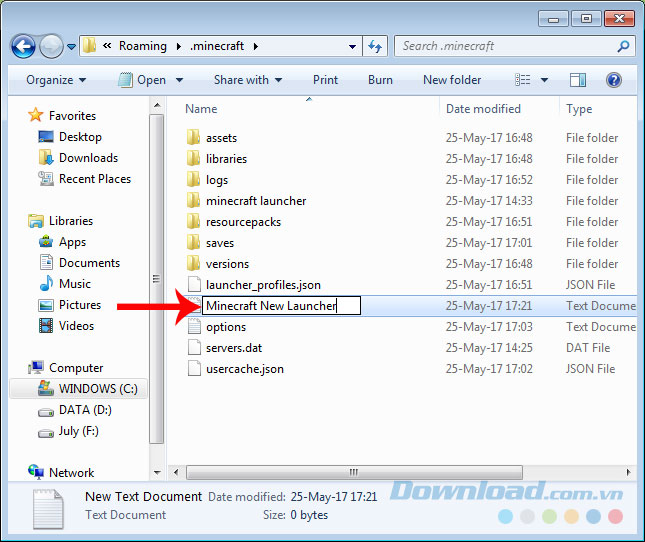This screenshot has height=542, width=645.
Task: Click the 25-May-17 17:03 date of options
Action: tap(489, 326)
